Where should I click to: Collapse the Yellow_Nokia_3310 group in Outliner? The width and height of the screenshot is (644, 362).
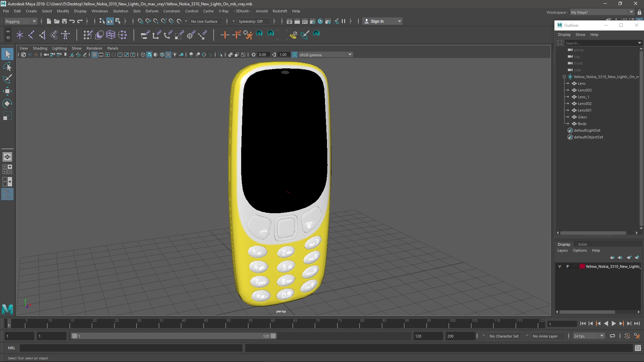coord(564,77)
